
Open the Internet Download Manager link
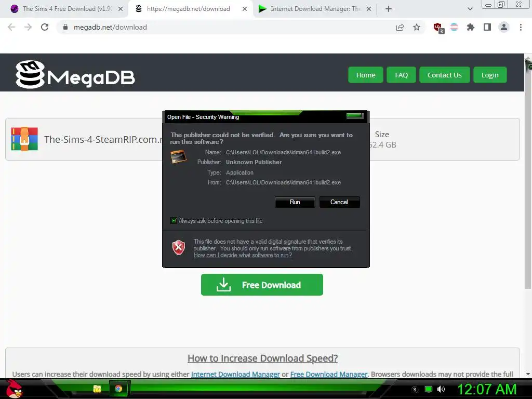tap(235, 374)
